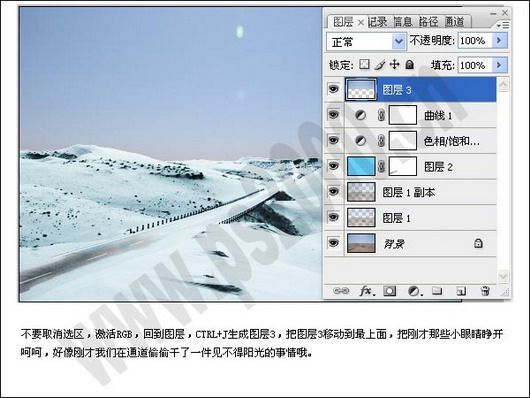Switch to the 路径 tab

429,22
